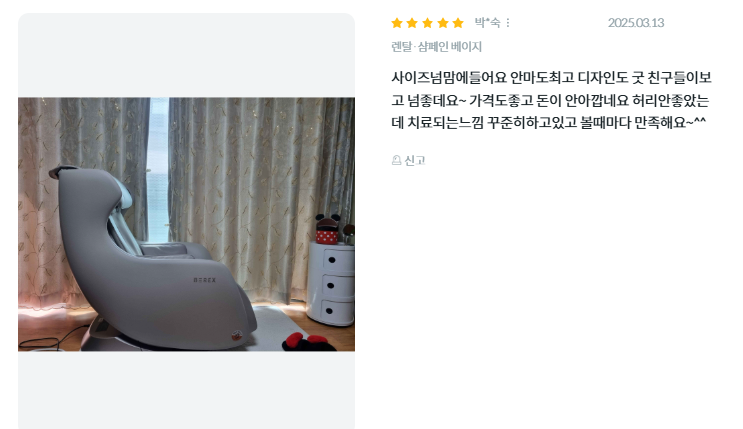Open the massage chair review photo
This screenshot has height=429, width=743.
186,224
